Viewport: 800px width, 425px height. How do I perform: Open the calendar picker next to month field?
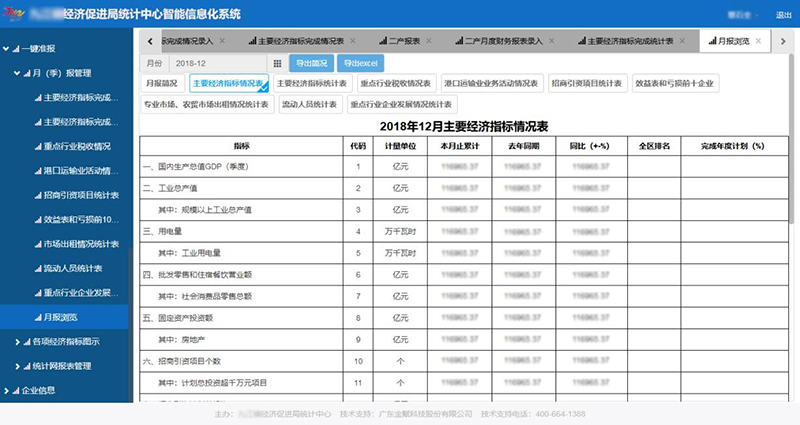coord(277,63)
